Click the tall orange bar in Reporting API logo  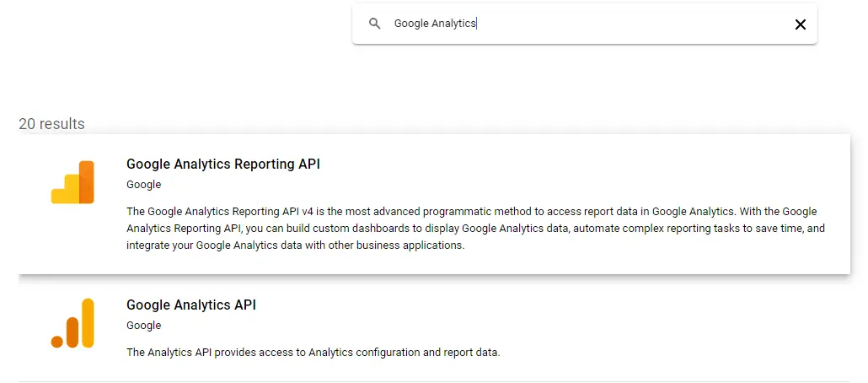(x=87, y=182)
